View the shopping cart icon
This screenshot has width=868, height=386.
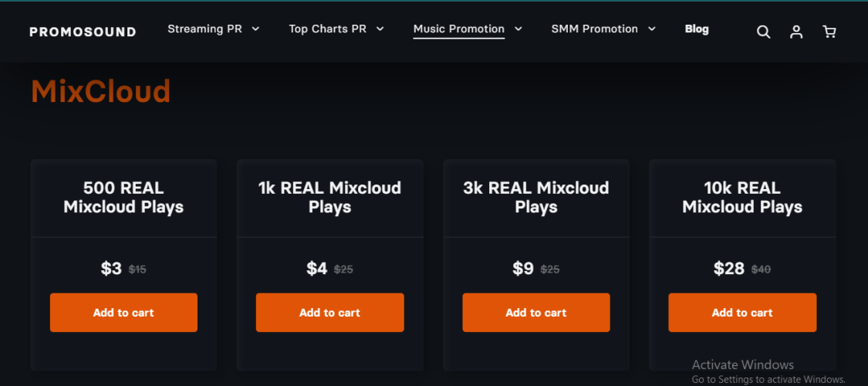click(829, 32)
